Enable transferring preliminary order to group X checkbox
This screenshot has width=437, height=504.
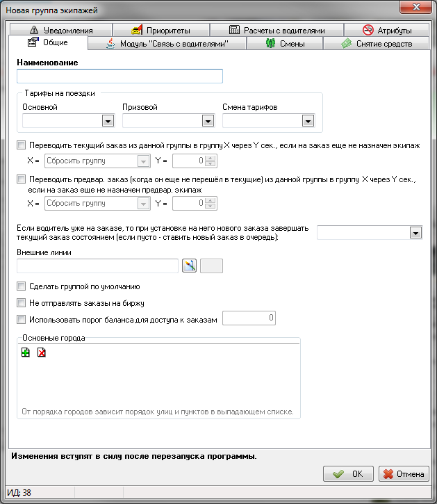[22, 179]
